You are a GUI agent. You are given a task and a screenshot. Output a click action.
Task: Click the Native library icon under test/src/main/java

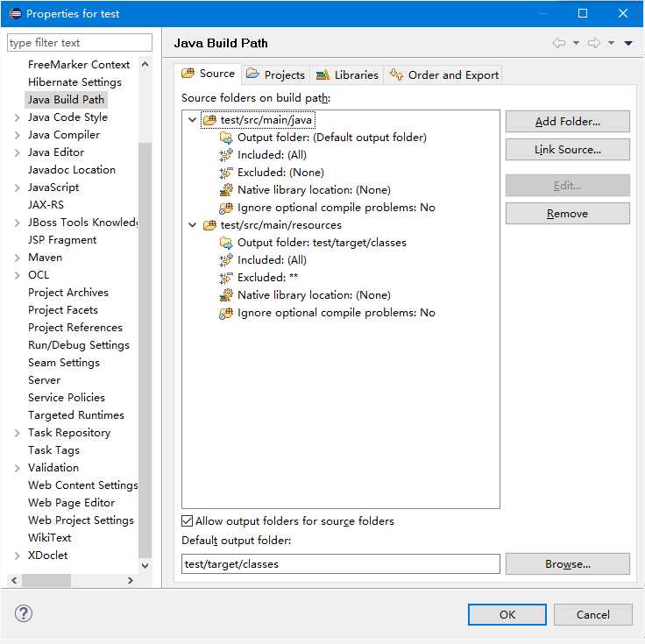(x=226, y=190)
